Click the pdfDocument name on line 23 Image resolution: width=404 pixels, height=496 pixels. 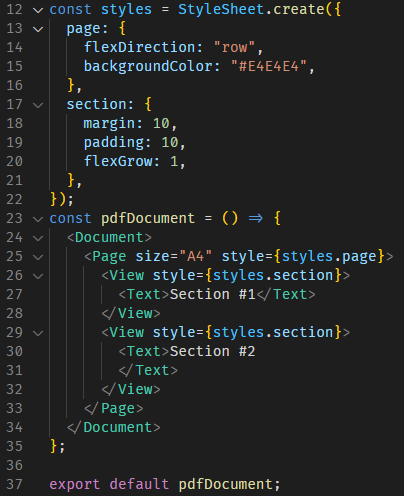click(x=148, y=218)
